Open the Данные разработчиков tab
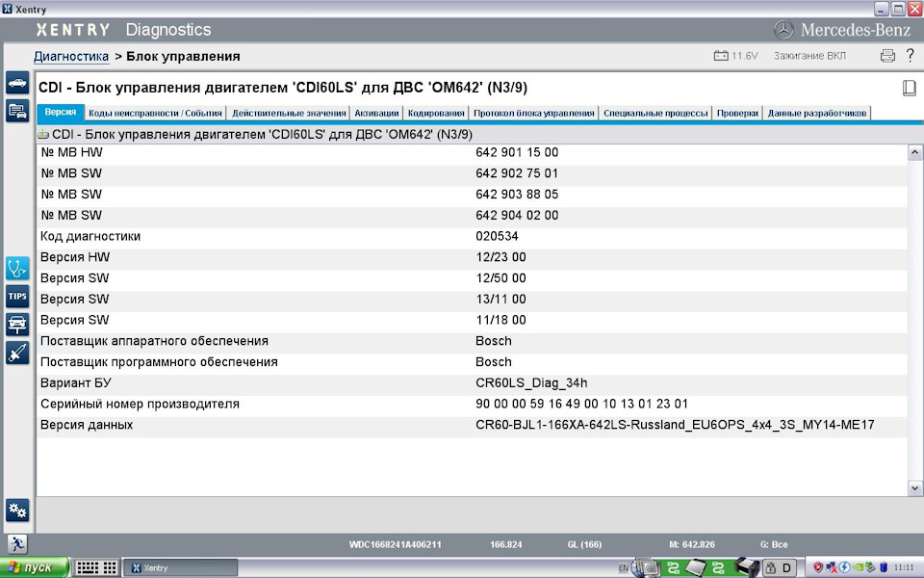The width and height of the screenshot is (924, 578). [816, 113]
